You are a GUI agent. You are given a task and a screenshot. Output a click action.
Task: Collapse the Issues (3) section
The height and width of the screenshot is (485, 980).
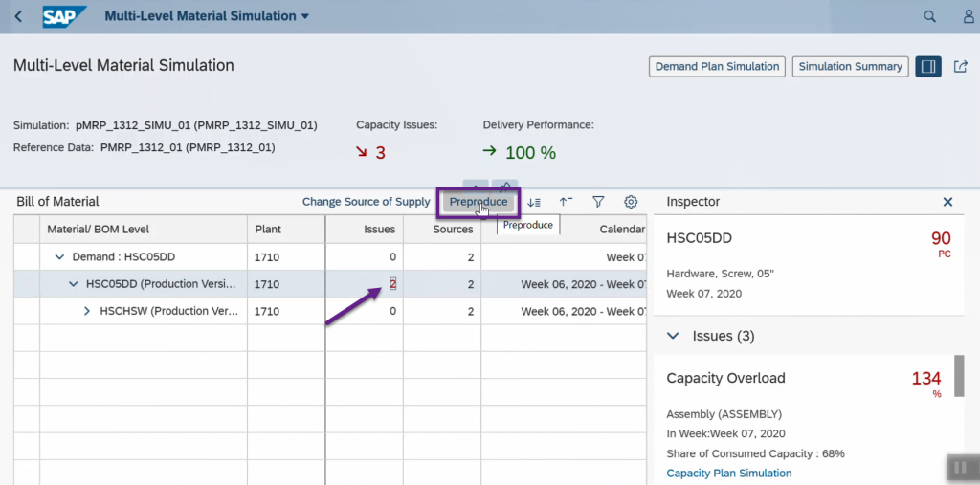pyautogui.click(x=673, y=337)
